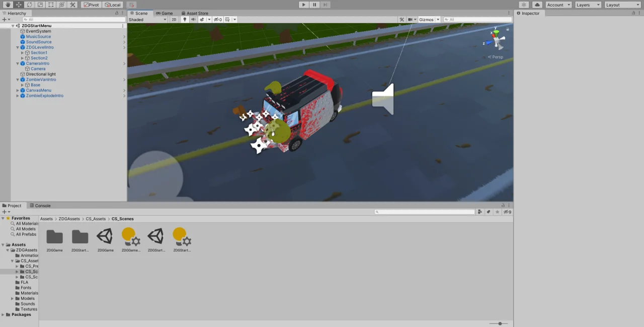The width and height of the screenshot is (644, 327).
Task: Toggle scene lighting bulb icon
Action: 185,20
